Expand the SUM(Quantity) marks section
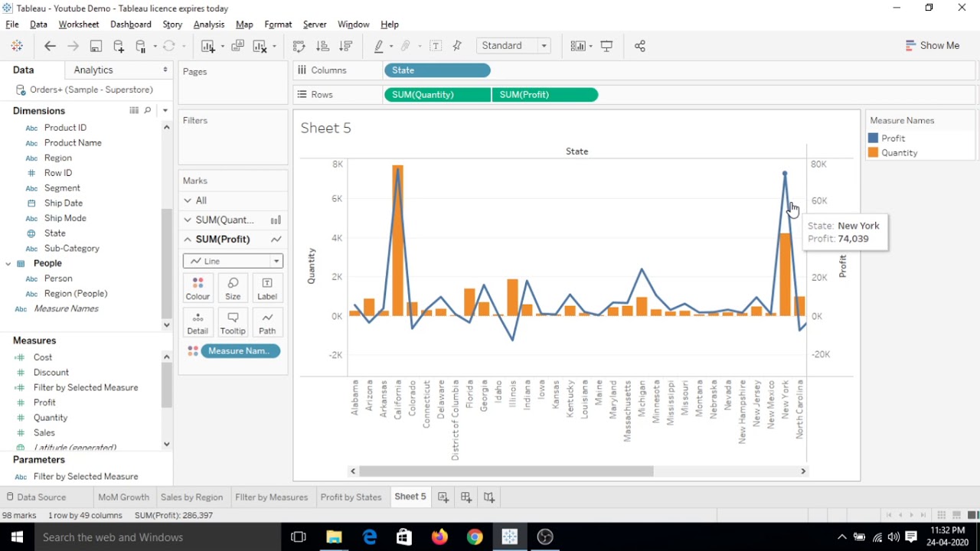The height and width of the screenshot is (551, 980). click(x=188, y=220)
